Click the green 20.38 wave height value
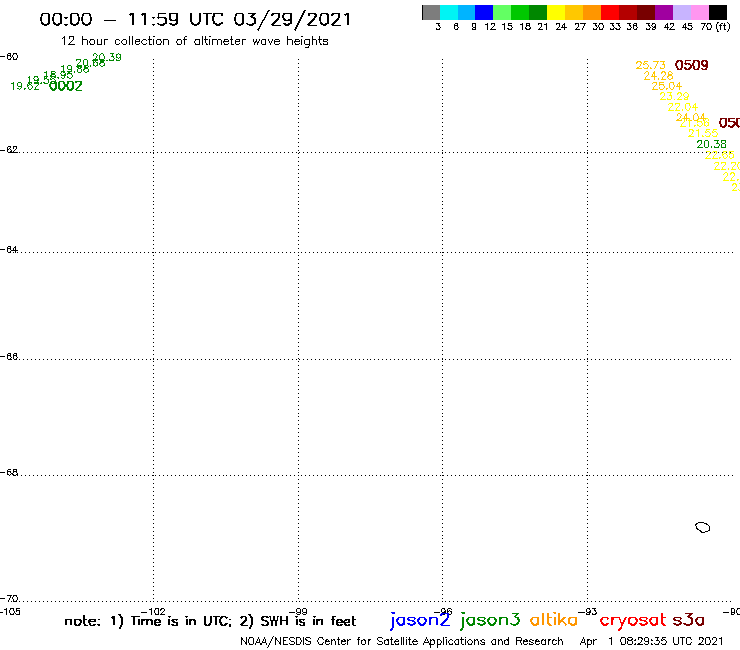 711,144
